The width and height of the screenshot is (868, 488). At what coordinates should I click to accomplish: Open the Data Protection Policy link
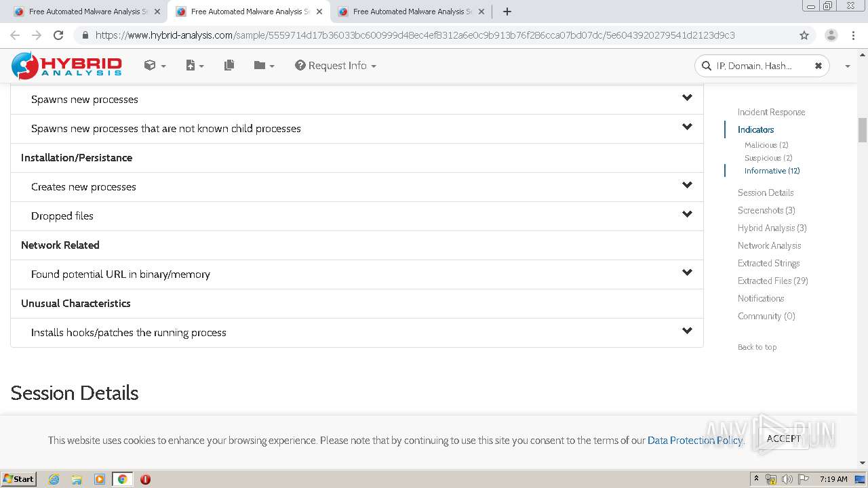(695, 441)
